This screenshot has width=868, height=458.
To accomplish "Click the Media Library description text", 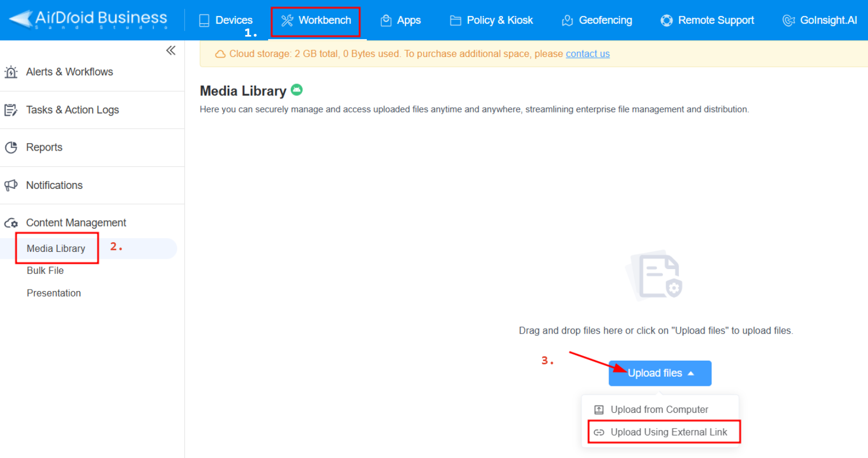I will [x=474, y=109].
